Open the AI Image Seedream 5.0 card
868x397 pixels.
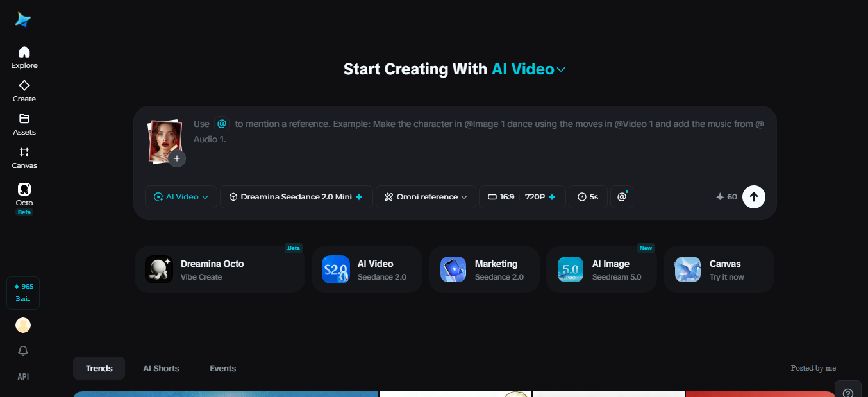601,269
